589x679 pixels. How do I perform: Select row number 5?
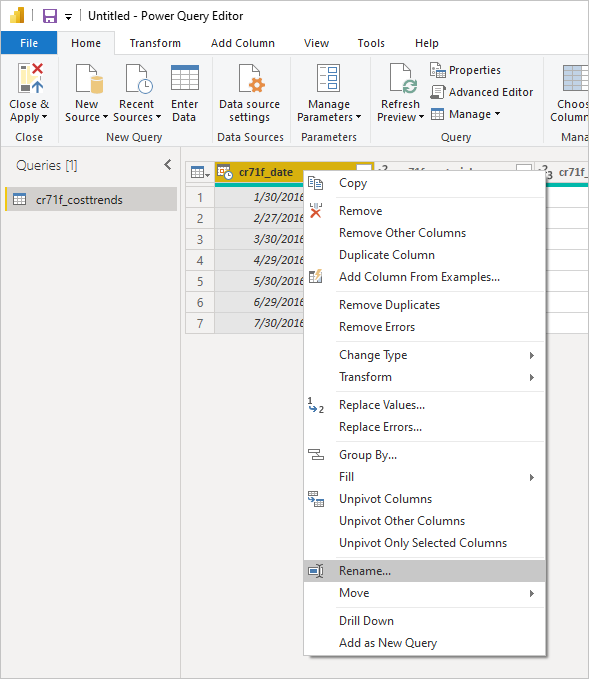200,281
